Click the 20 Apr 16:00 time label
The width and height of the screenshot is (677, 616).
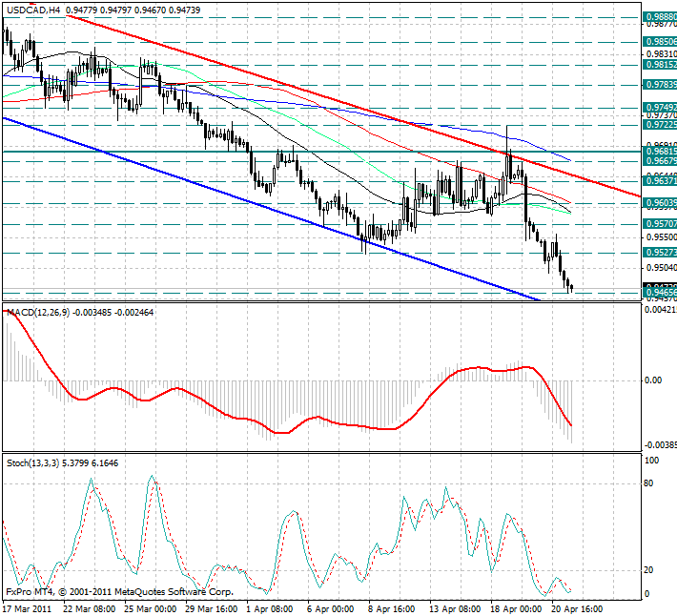pos(578,607)
